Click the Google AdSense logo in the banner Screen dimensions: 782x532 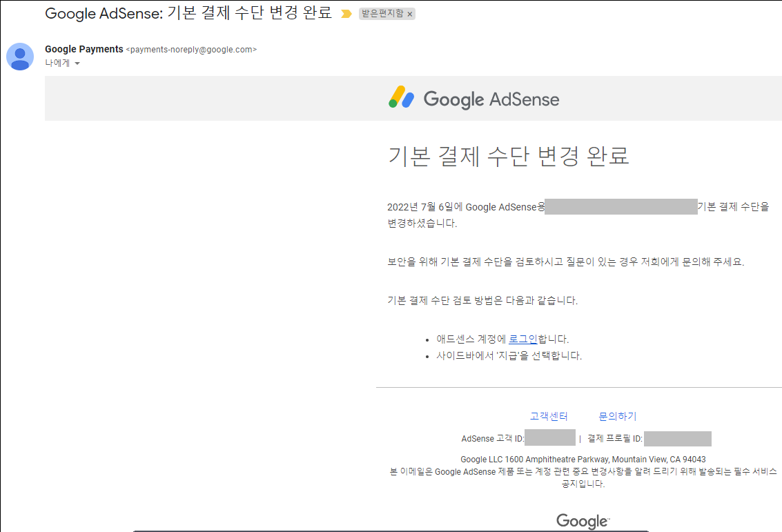coord(473,98)
